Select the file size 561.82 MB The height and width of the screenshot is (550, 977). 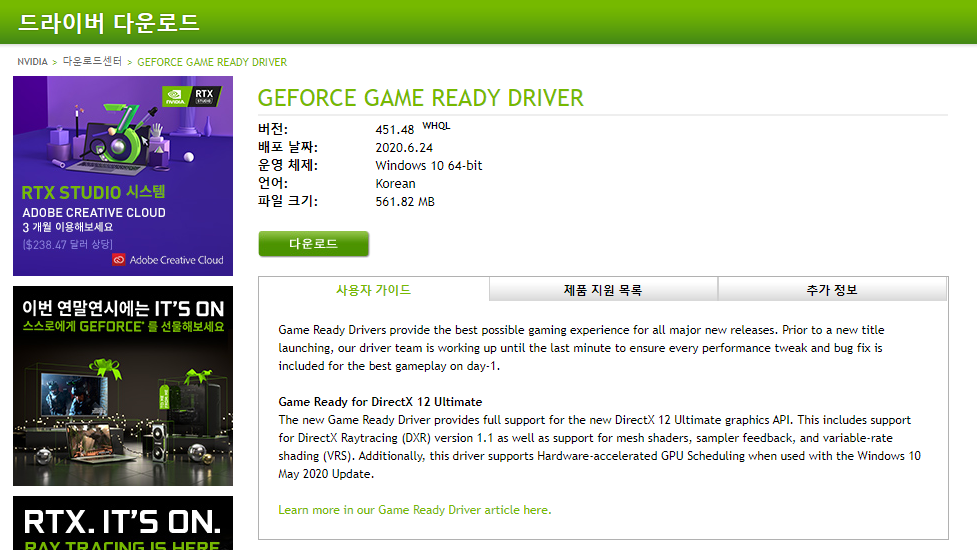[x=405, y=202]
